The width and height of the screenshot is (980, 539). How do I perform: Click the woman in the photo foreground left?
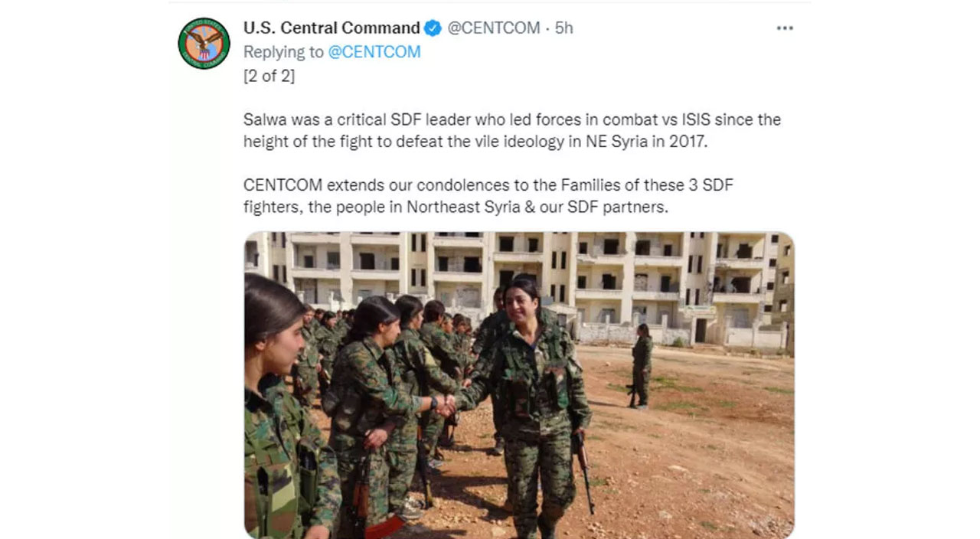pyautogui.click(x=279, y=413)
